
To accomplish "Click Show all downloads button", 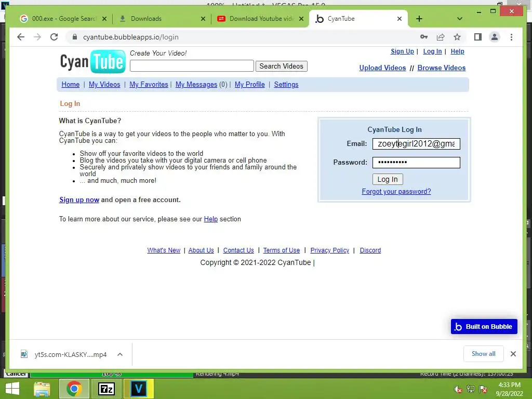I will point(484,354).
